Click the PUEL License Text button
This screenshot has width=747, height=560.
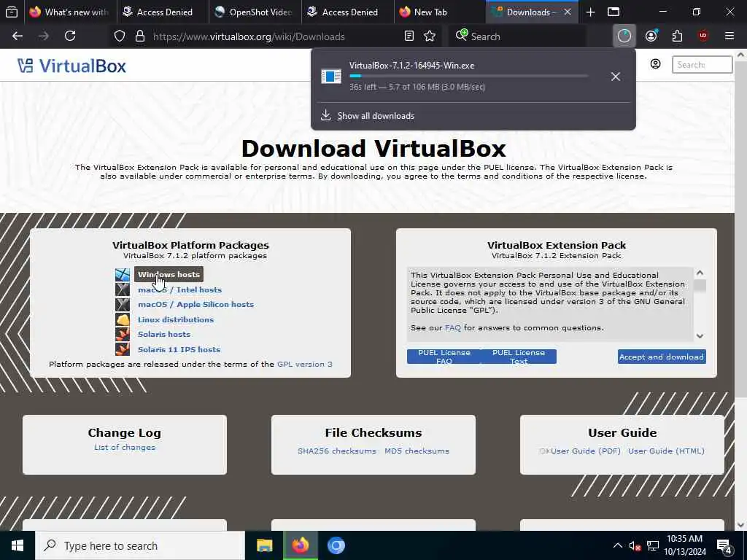click(x=519, y=357)
